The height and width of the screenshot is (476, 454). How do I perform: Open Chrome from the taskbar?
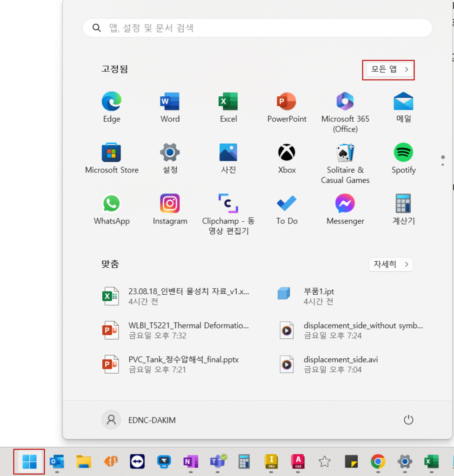click(378, 462)
